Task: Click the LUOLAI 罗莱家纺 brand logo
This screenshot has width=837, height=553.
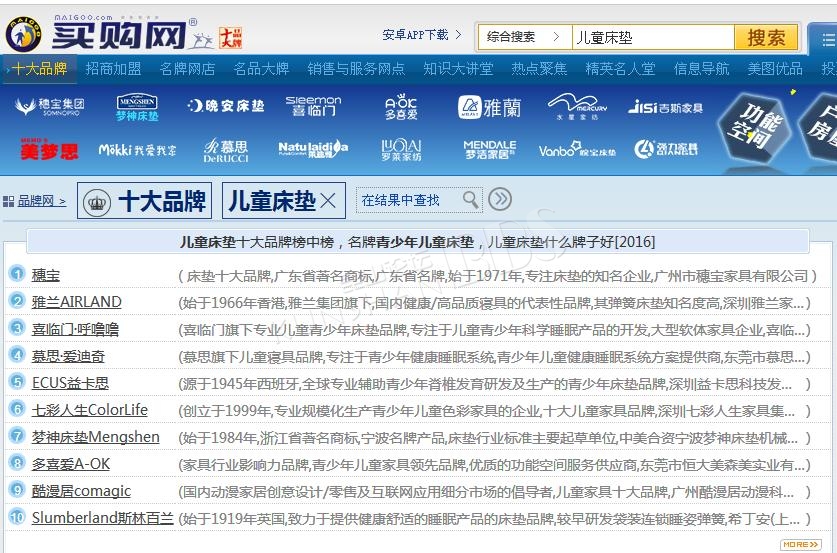Action: pyautogui.click(x=401, y=149)
